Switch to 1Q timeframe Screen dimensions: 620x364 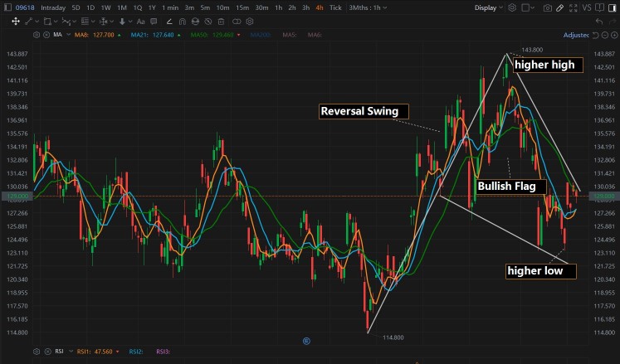[x=137, y=7]
